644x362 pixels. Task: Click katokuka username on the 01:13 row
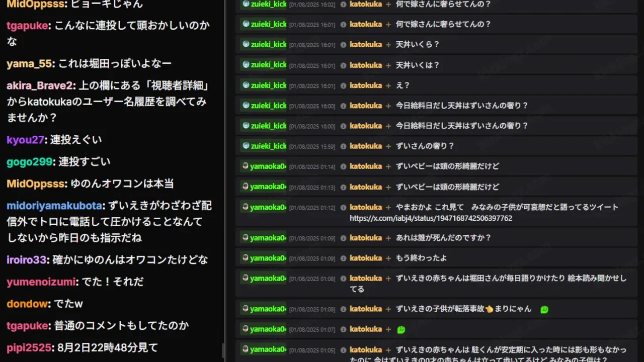(x=366, y=187)
